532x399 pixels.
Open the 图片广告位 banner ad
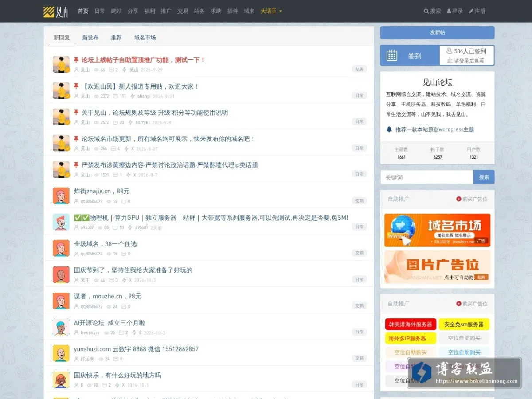click(438, 267)
